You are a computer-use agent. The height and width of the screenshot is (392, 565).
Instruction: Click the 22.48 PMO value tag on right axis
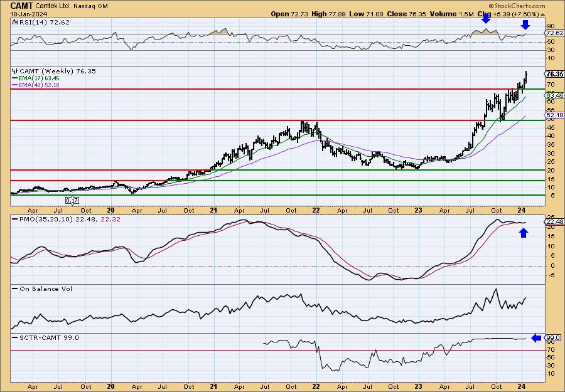point(554,222)
